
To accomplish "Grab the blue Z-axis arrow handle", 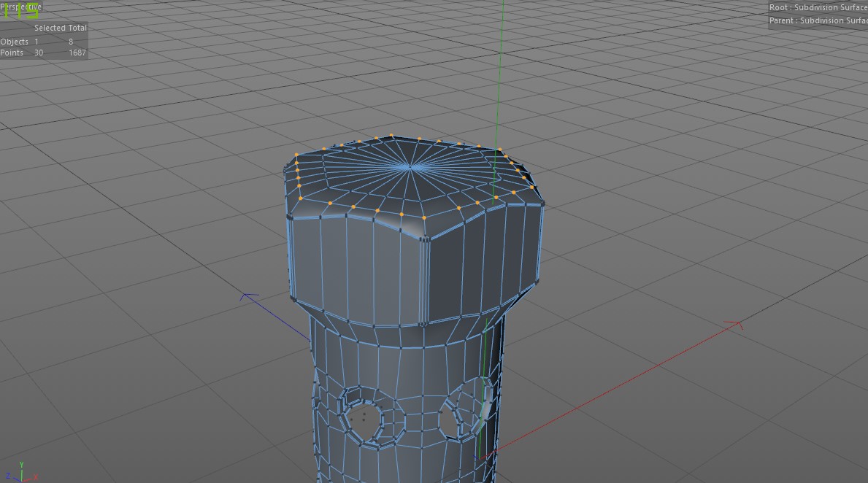I will tap(248, 297).
